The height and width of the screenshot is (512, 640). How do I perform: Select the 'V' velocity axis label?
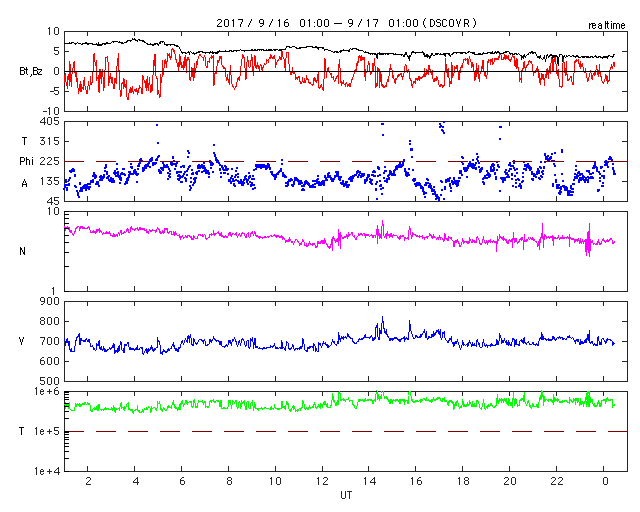pyautogui.click(x=21, y=341)
